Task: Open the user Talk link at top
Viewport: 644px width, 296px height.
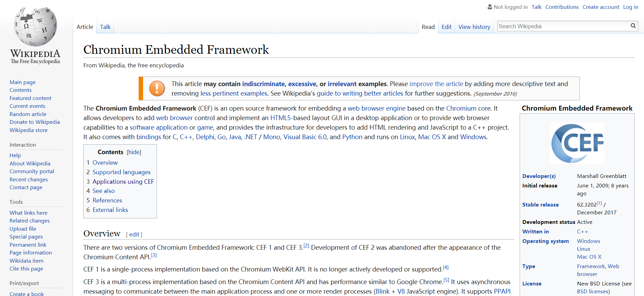Action: 537,7
